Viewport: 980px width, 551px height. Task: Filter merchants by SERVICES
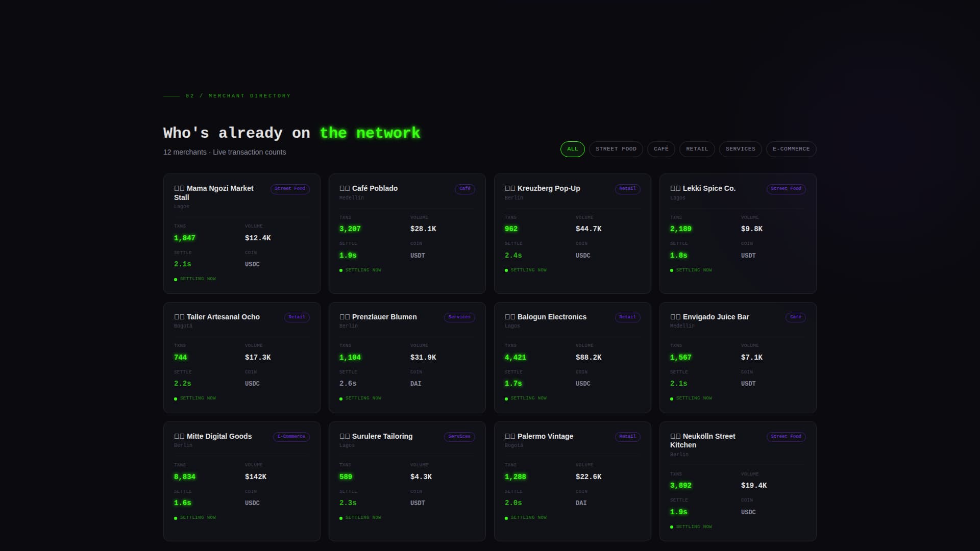(740, 149)
